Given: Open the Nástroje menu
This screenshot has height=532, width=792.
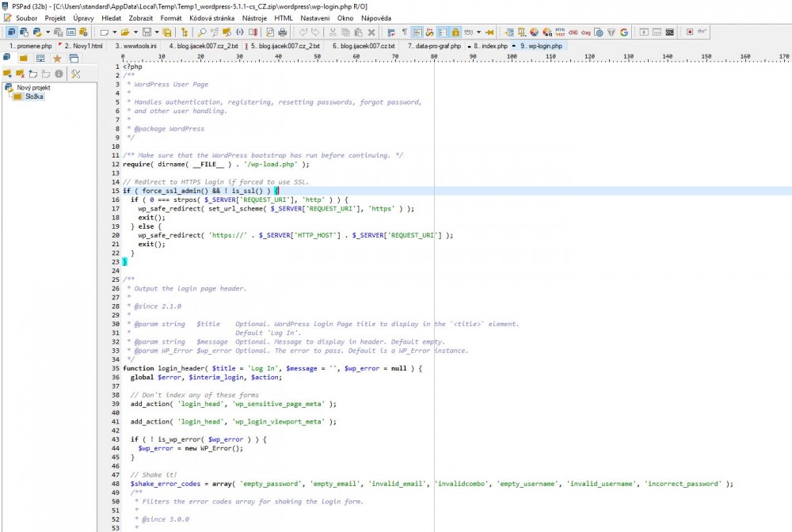Looking at the screenshot, I should click(254, 17).
